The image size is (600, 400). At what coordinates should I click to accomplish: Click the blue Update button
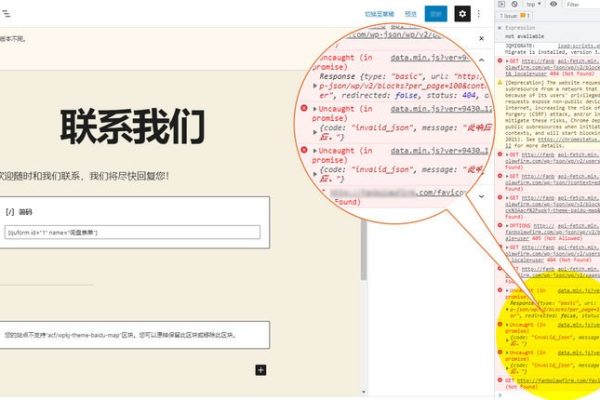point(435,14)
